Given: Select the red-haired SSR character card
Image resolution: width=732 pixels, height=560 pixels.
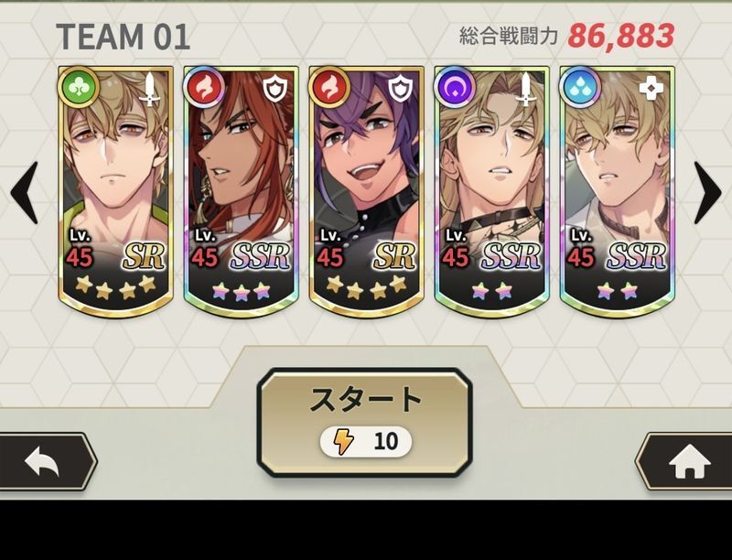Looking at the screenshot, I should click(x=241, y=192).
